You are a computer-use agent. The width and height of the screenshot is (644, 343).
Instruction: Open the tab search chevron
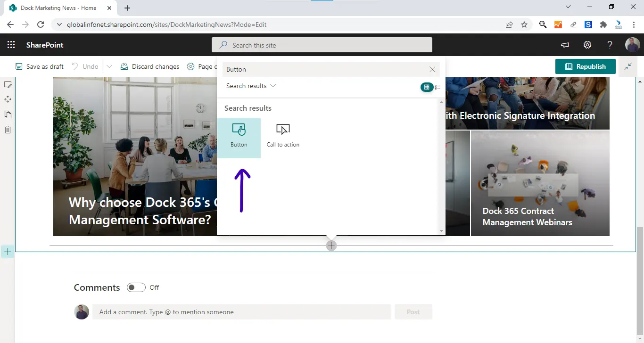click(x=568, y=7)
